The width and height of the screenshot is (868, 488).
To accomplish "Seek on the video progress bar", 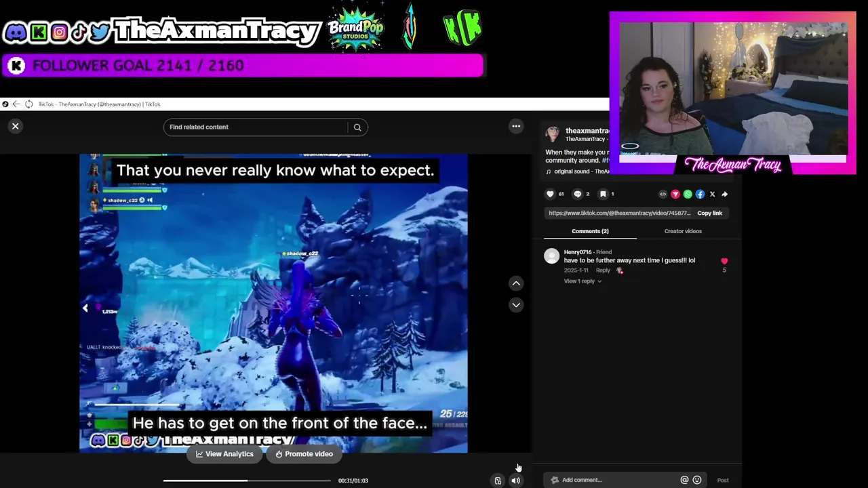I will tap(247, 481).
